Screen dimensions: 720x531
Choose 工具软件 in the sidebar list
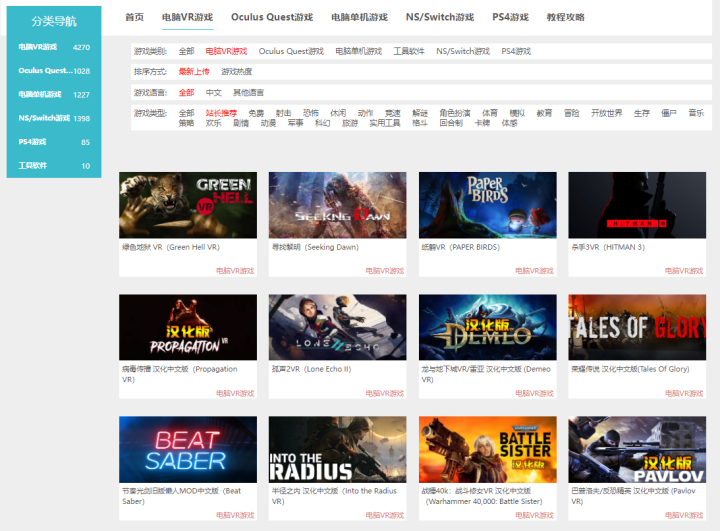coord(32,166)
